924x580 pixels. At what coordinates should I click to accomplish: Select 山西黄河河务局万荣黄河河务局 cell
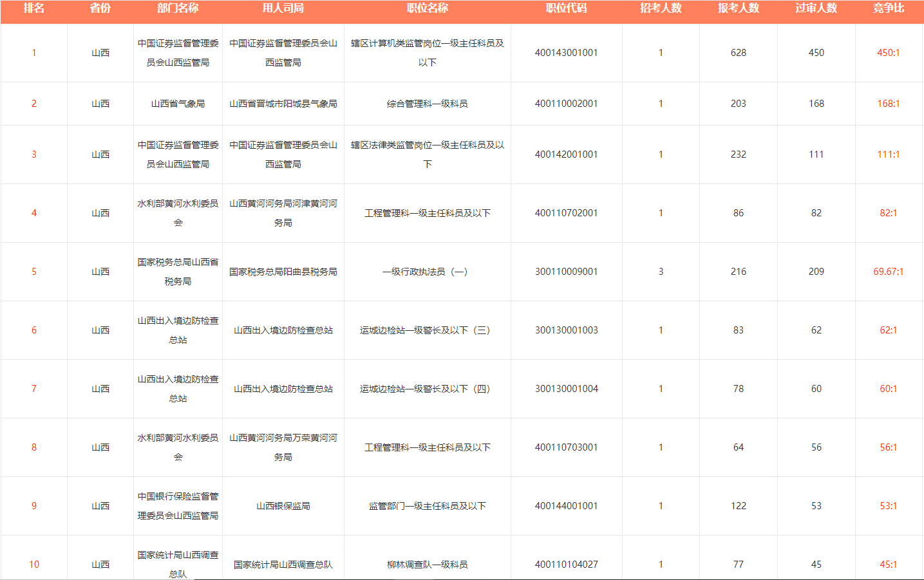283,447
